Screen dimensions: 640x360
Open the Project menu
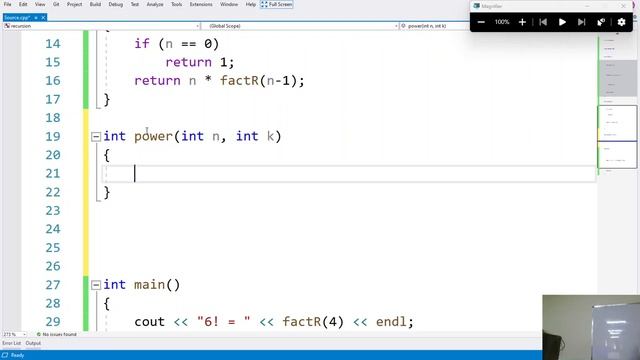[x=74, y=4]
